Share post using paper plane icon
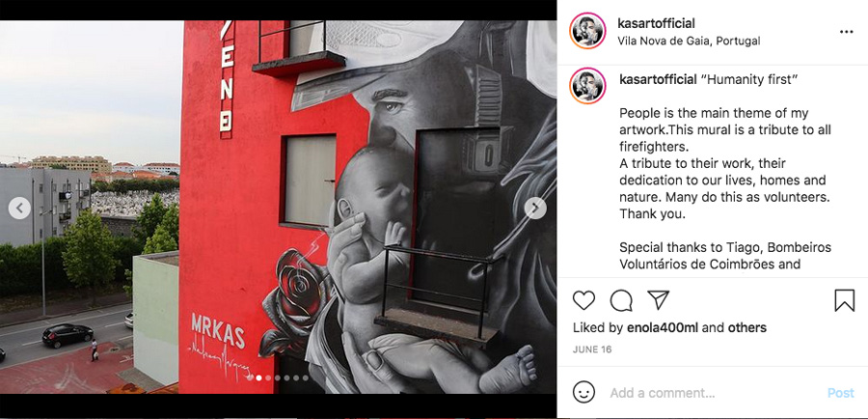Image resolution: width=868 pixels, height=419 pixels. coord(658,300)
